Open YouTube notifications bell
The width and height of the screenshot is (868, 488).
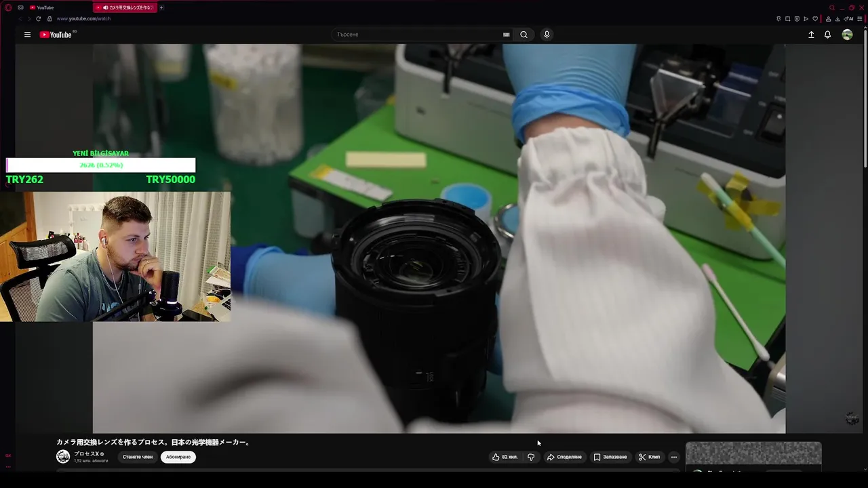[827, 35]
